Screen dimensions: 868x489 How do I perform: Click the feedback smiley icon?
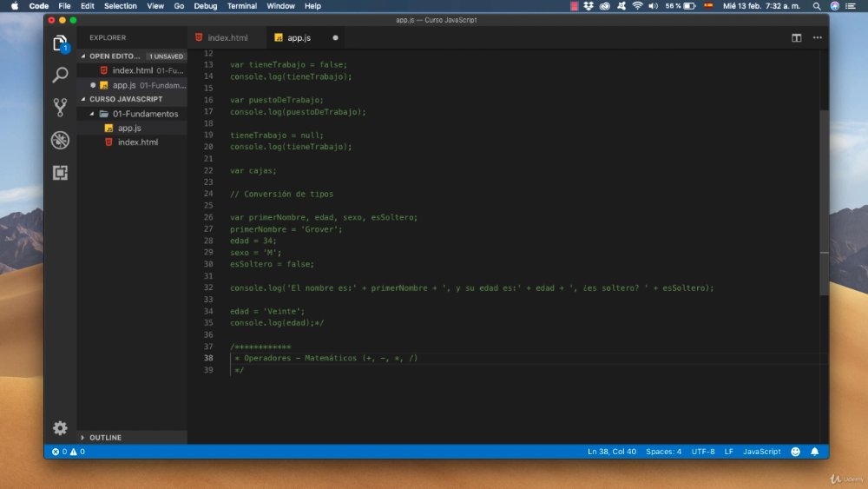tap(795, 452)
